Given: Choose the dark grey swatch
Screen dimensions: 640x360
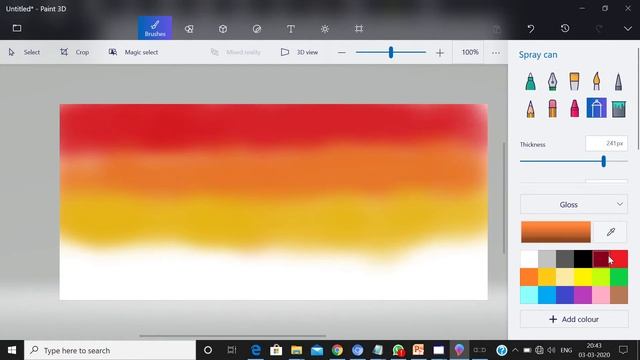Looking at the screenshot, I should [x=565, y=259].
